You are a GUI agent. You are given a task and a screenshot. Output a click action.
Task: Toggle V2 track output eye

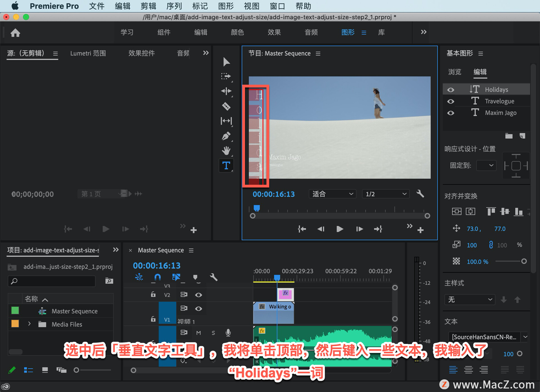click(x=199, y=295)
